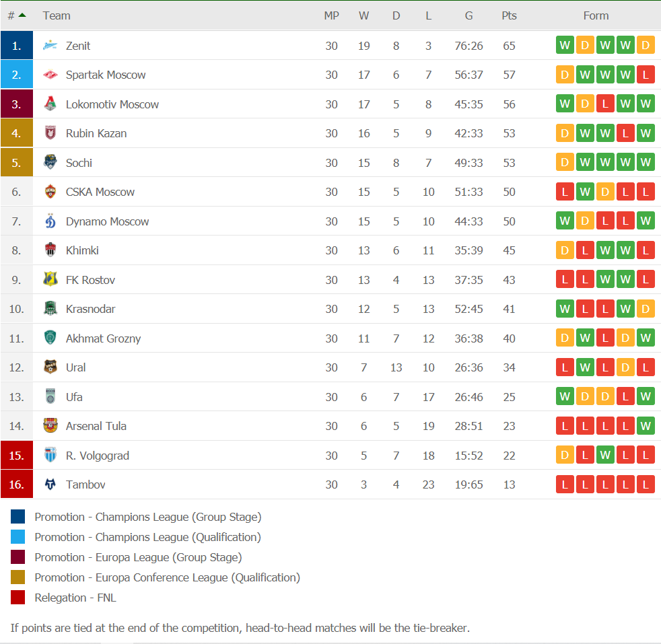Click the Spartak Moscow club badge
The height and width of the screenshot is (644, 661).
50,75
